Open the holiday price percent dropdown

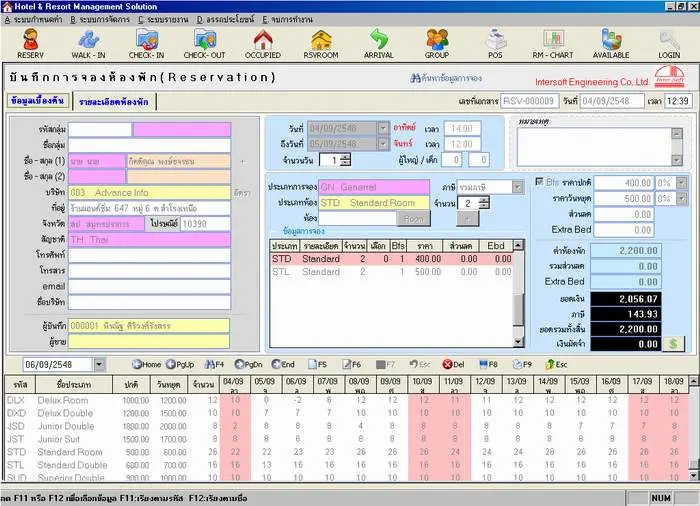682,198
